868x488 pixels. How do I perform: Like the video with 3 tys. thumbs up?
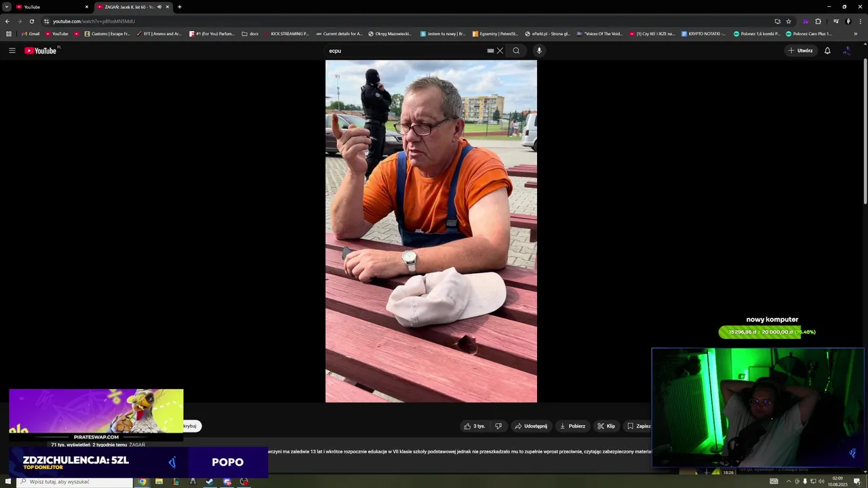[475, 426]
